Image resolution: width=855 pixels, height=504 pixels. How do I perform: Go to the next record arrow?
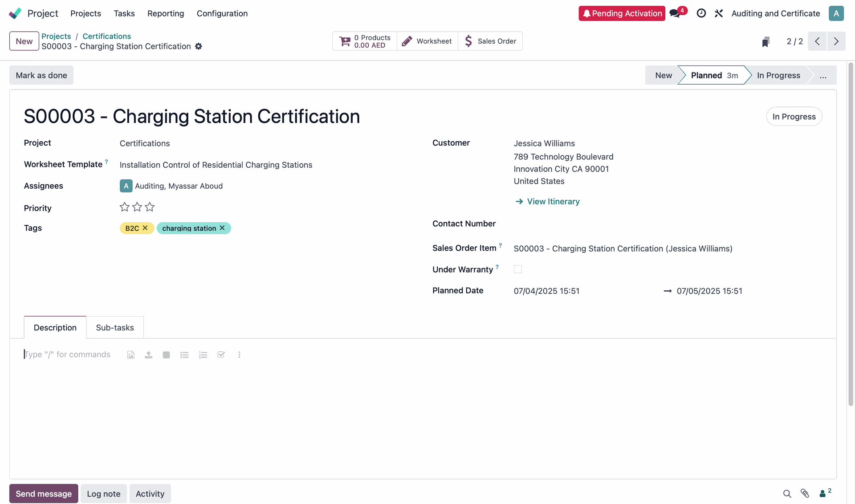click(836, 41)
